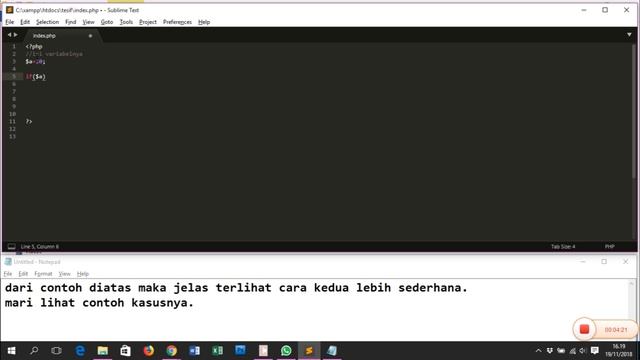This screenshot has width=640, height=360.
Task: Open the Notepad File menu
Action: click(8, 274)
